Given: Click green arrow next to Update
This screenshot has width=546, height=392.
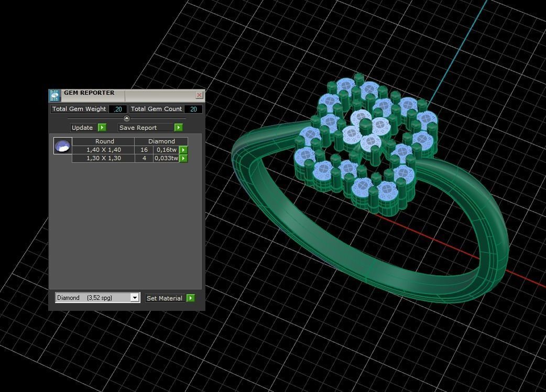Looking at the screenshot, I should click(x=102, y=128).
